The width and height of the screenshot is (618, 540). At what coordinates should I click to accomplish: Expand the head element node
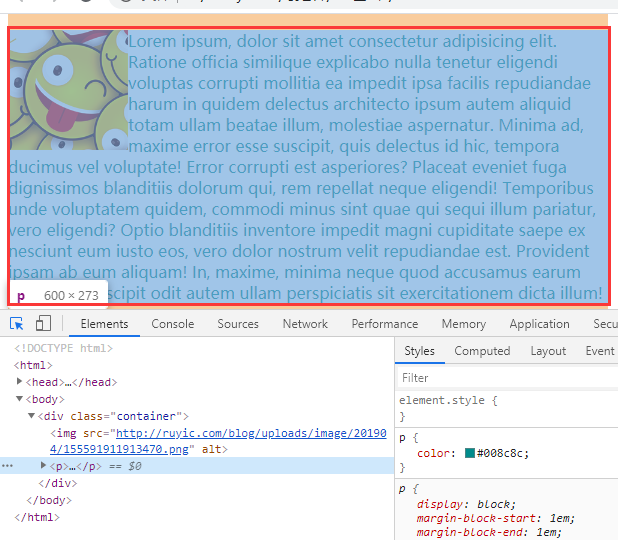click(20, 382)
